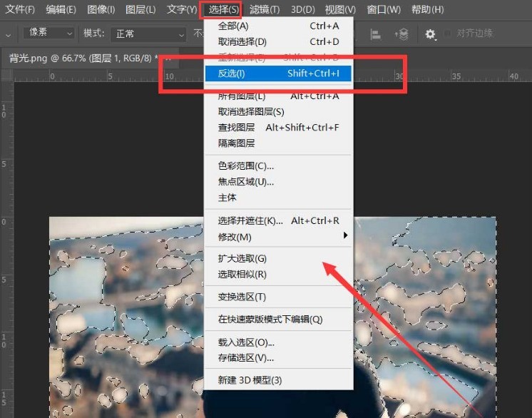Image resolution: width=532 pixels, height=418 pixels.
Task: Choose 查找图层 entry
Action: coord(278,128)
